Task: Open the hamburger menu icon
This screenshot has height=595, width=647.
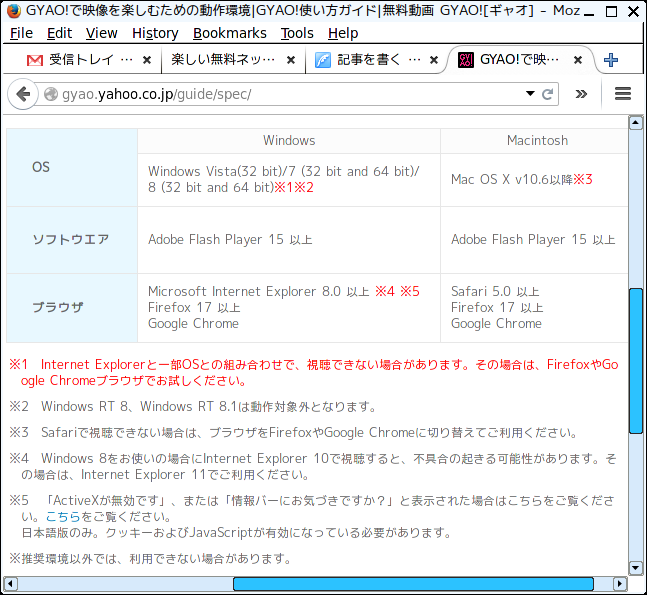Action: pos(623,94)
